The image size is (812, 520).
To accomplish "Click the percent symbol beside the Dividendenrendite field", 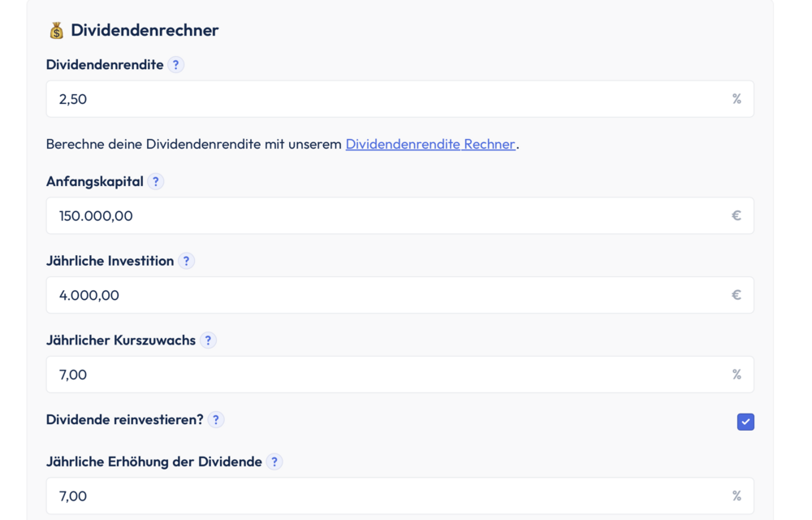I will pos(736,98).
